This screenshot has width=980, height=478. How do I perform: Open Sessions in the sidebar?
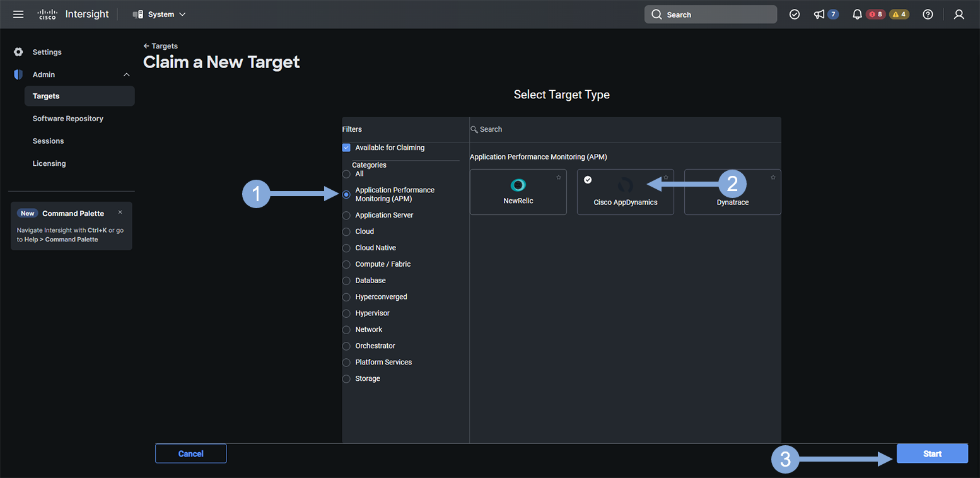pos(49,141)
